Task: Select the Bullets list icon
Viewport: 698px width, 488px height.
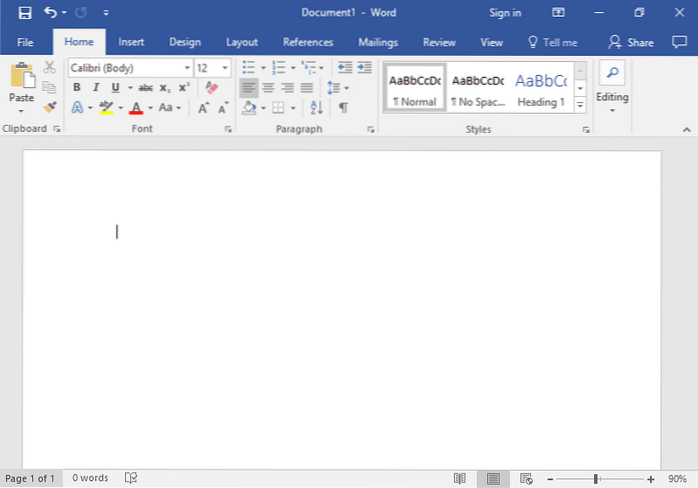Action: [x=249, y=68]
